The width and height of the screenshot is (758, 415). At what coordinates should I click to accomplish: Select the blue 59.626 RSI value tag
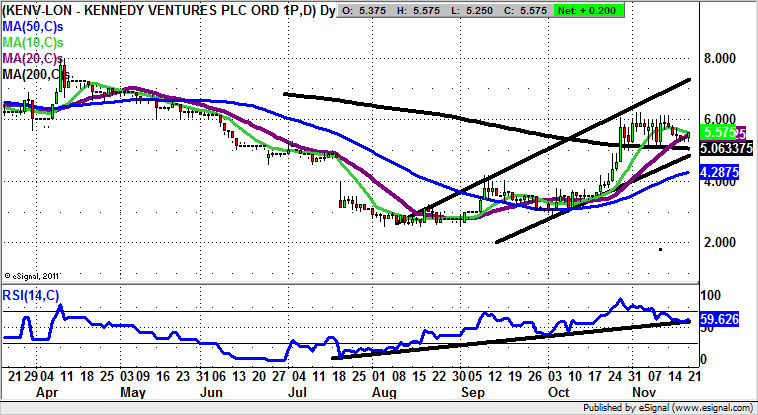point(721,320)
